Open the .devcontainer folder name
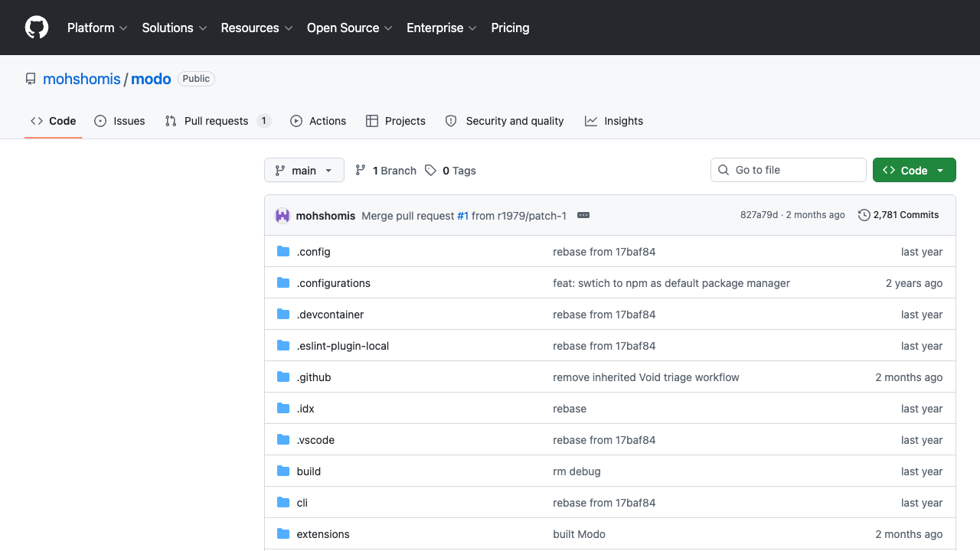The height and width of the screenshot is (551, 980). 330,315
